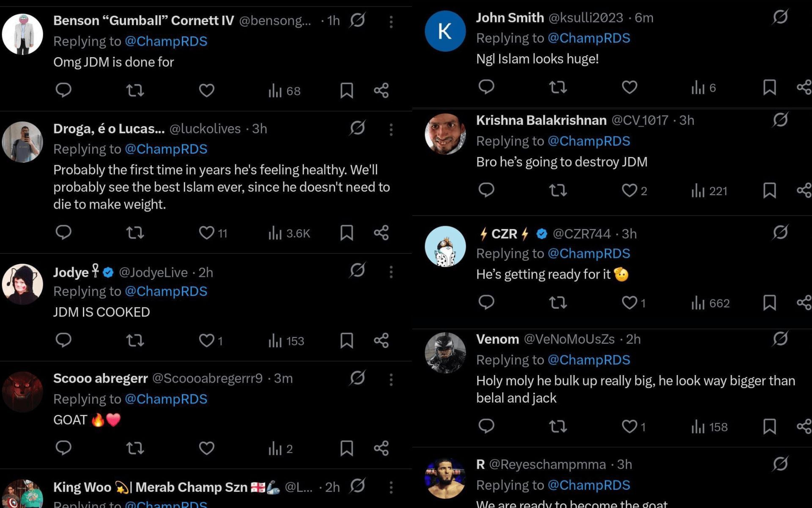
Task: Share Scooo abregerr's GOAT tweet
Action: click(x=381, y=448)
